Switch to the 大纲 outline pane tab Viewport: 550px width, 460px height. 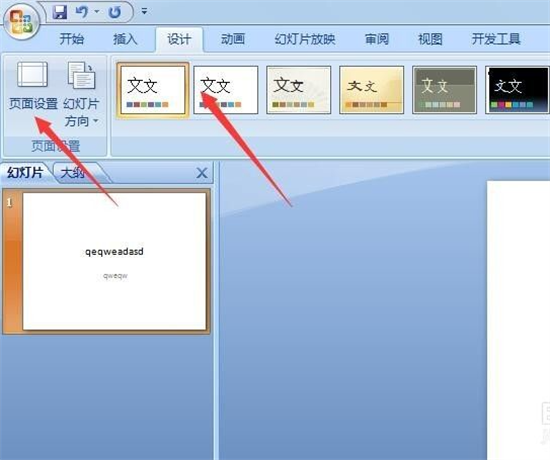(73, 173)
